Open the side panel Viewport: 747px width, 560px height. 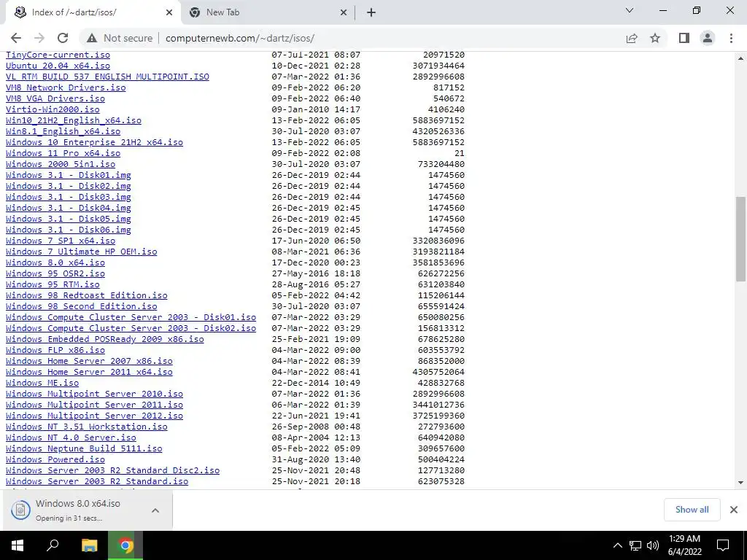tap(684, 38)
